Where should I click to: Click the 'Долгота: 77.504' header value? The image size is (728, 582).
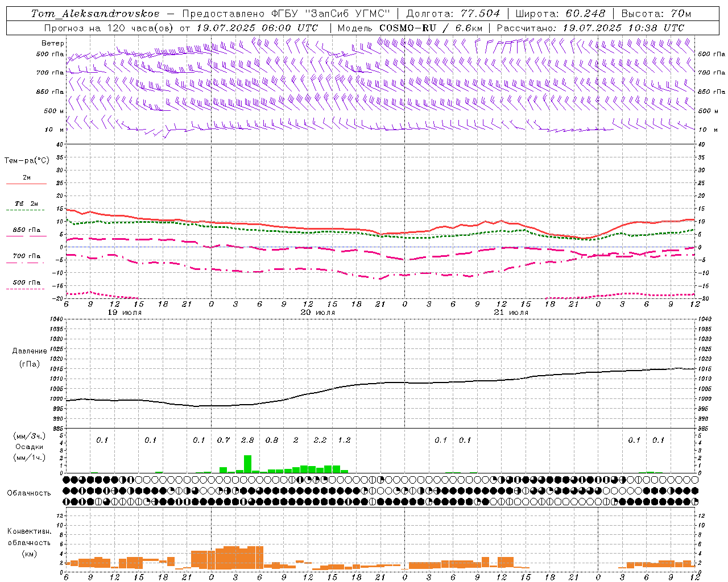pos(453,14)
